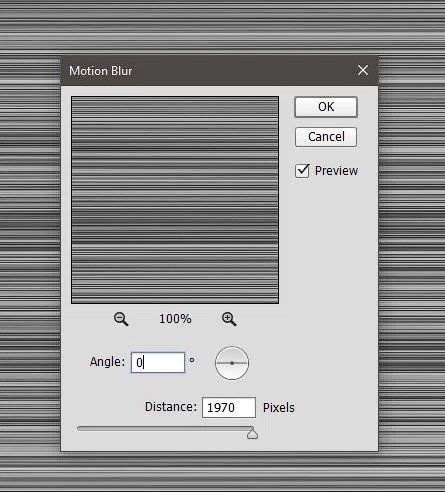This screenshot has width=445, height=492.
Task: Click the angle direction dial
Action: coord(232,363)
